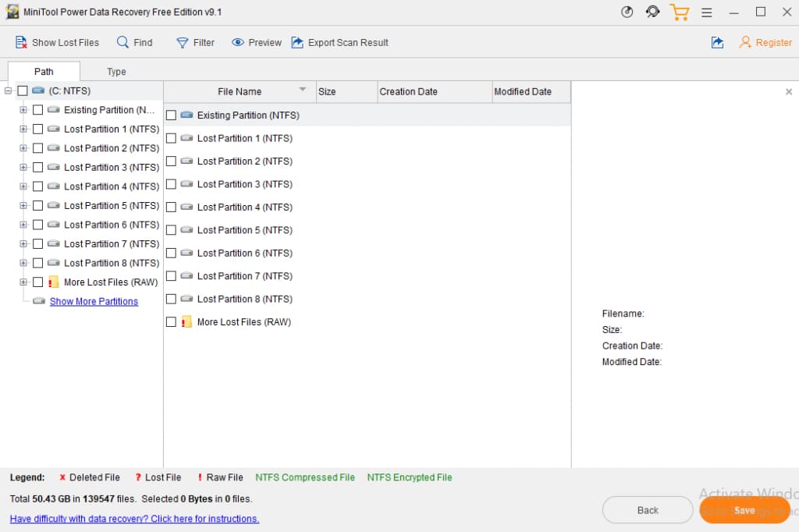The image size is (799, 532).
Task: Click the Find magnifier icon
Action: click(x=123, y=42)
